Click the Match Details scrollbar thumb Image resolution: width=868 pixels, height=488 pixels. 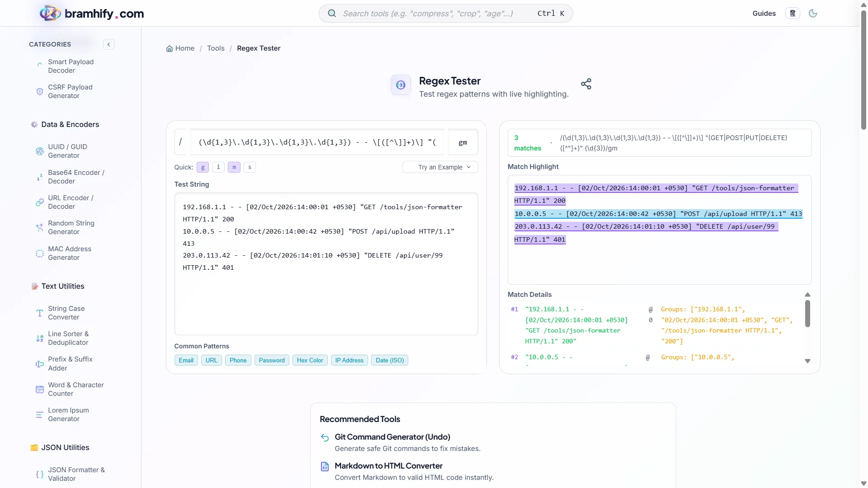tap(807, 314)
